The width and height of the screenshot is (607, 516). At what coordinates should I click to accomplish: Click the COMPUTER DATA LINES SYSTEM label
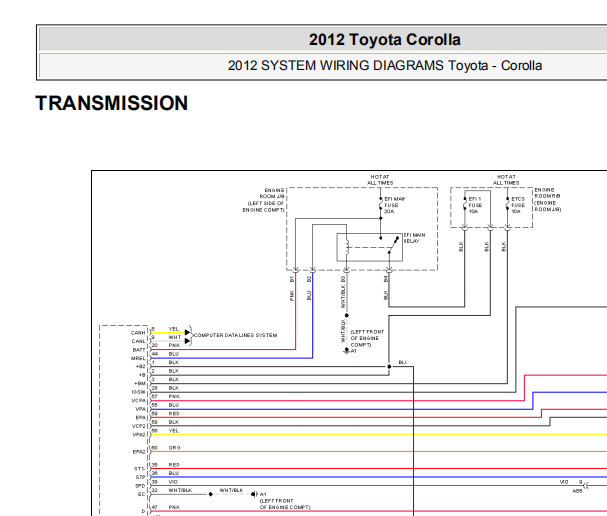pyautogui.click(x=235, y=335)
